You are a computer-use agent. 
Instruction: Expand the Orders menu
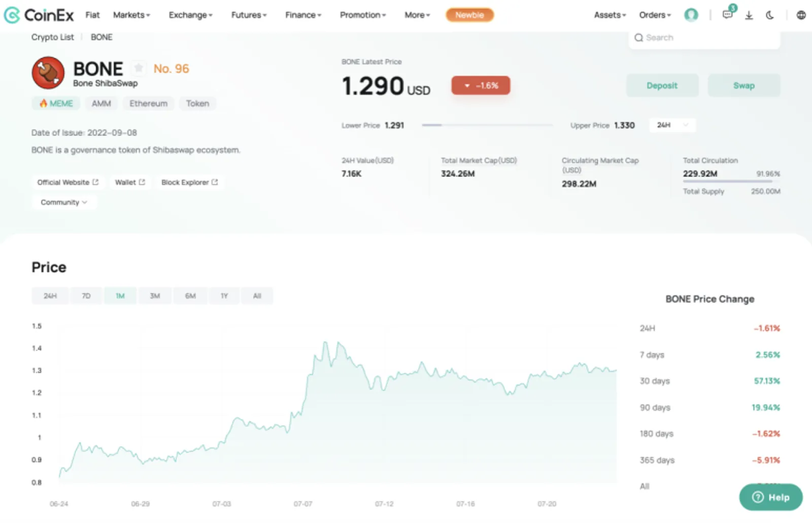655,15
